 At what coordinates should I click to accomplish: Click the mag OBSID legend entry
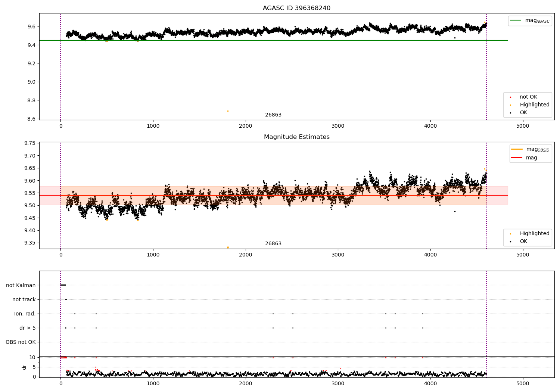[531, 149]
